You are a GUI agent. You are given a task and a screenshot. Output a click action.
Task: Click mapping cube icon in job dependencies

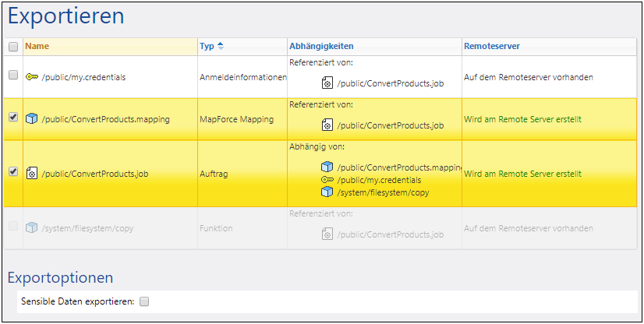click(327, 167)
